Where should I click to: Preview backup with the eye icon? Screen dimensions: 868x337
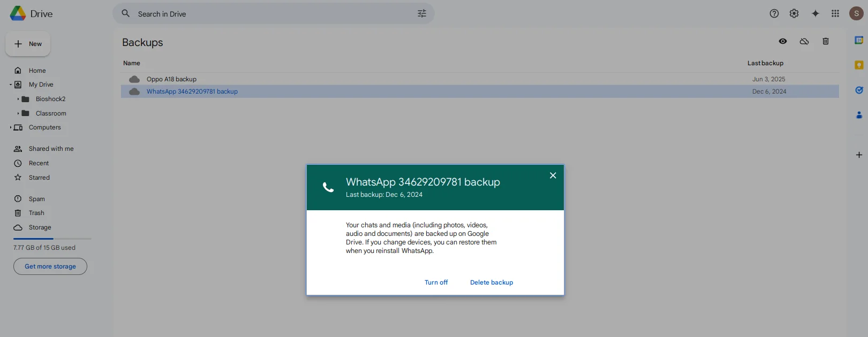coord(783,41)
